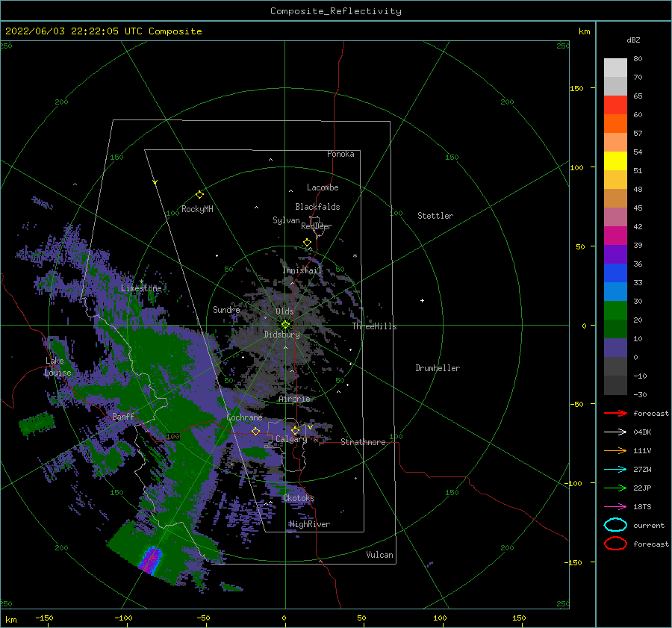Click the Banff label
The height and width of the screenshot is (628, 672).
click(x=123, y=416)
